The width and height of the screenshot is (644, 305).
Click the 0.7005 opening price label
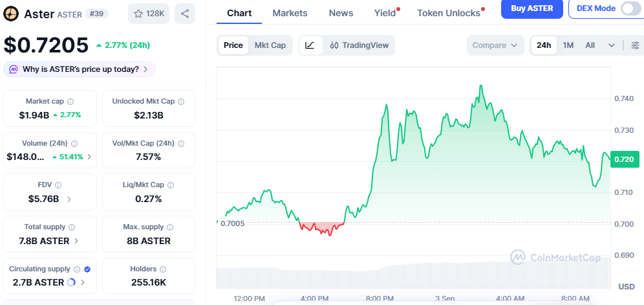[233, 223]
